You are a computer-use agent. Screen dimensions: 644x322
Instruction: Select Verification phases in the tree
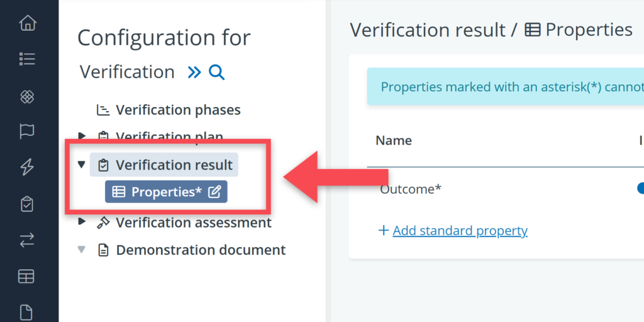pyautogui.click(x=177, y=110)
